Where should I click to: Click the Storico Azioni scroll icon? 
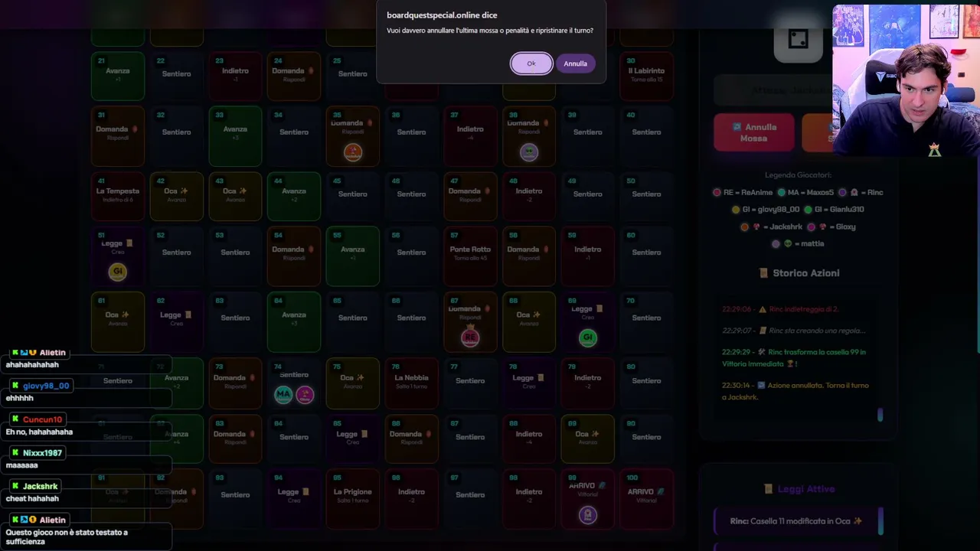click(x=763, y=273)
